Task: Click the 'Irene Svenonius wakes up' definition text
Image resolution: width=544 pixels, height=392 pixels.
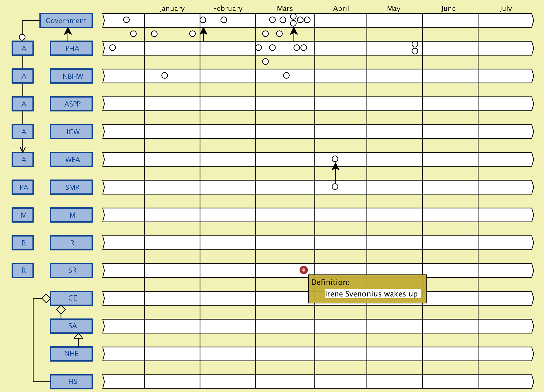Action: (x=371, y=294)
